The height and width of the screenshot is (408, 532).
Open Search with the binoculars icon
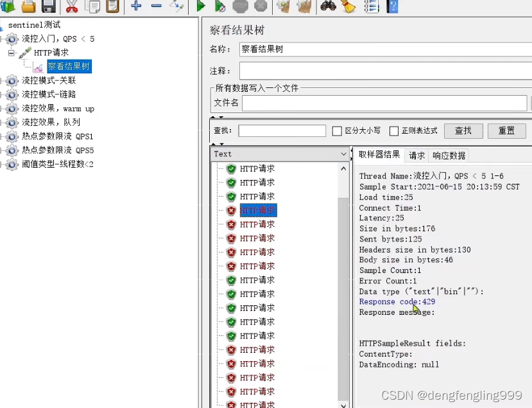coord(328,5)
